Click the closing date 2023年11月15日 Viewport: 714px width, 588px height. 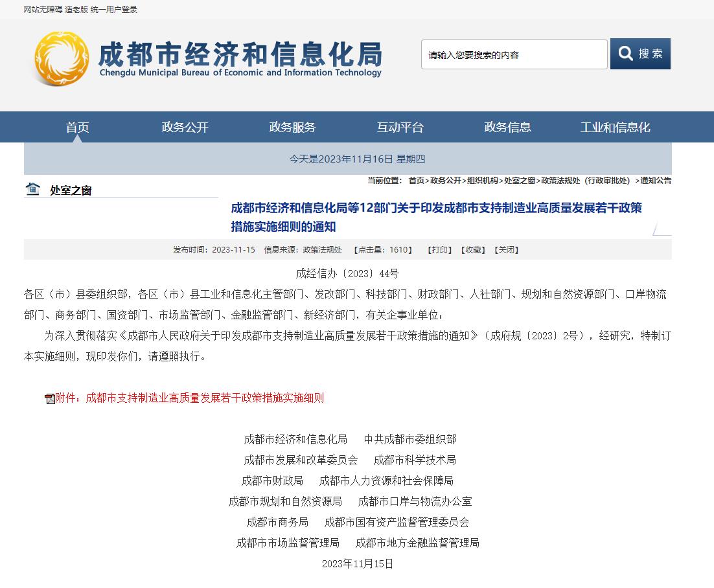pos(358,564)
